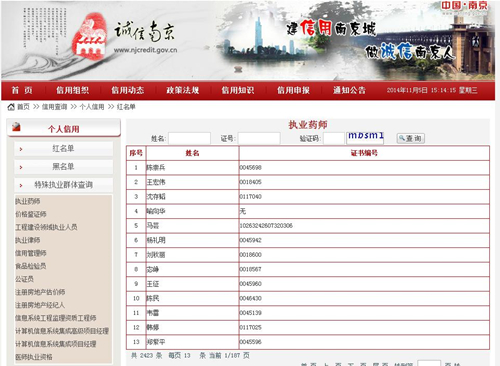Select 信息系统工程监理资质工程师 in the sidebar
The image size is (500, 366).
click(56, 318)
